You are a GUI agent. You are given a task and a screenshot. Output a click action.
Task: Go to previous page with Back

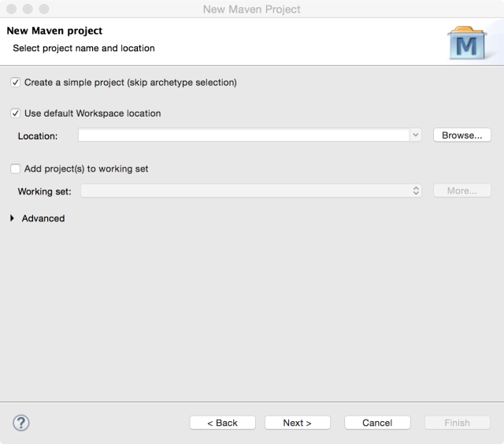point(222,423)
